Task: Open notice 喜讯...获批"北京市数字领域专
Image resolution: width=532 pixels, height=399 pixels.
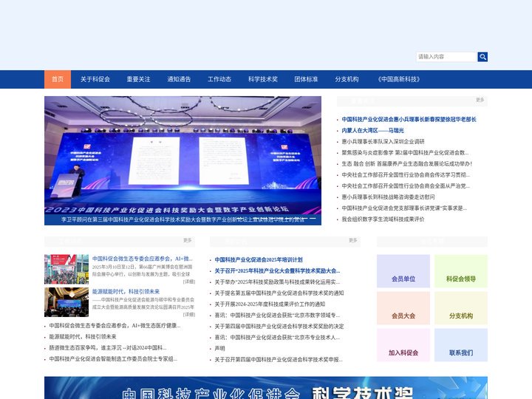Action: pos(277,316)
